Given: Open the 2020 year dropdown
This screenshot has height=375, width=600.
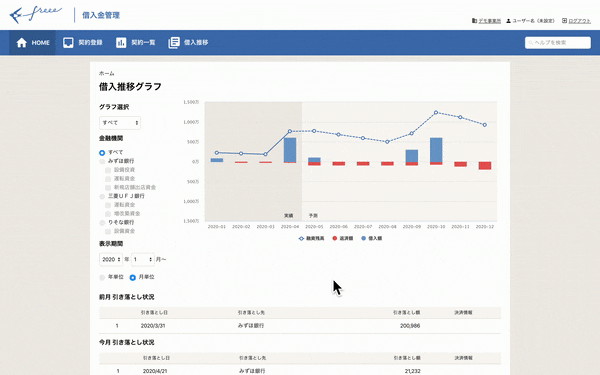Looking at the screenshot, I should point(111,259).
